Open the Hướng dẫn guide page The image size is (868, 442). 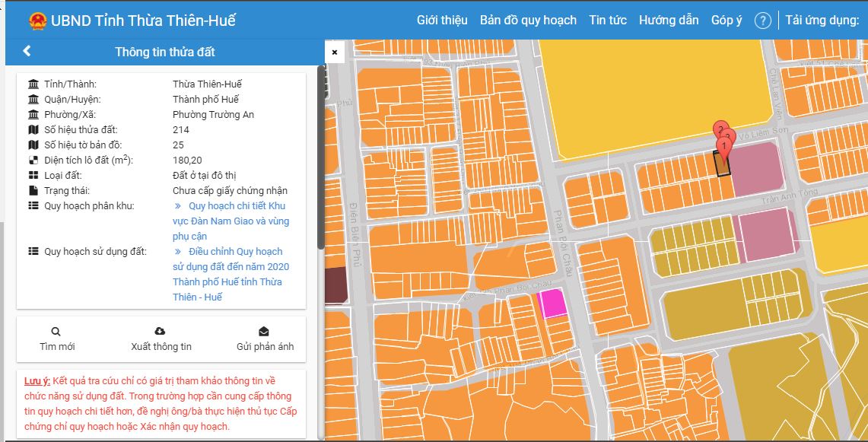(x=668, y=21)
